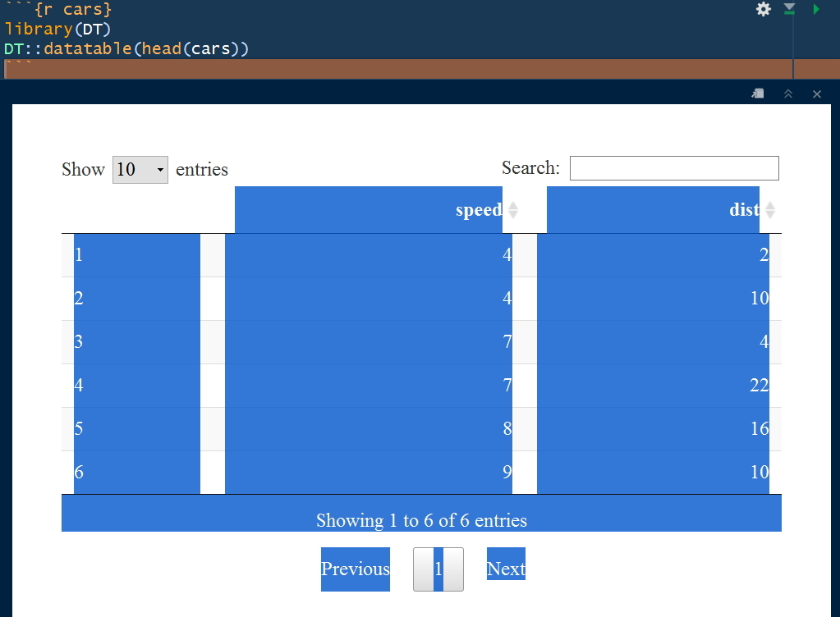The width and height of the screenshot is (840, 617).
Task: Click the DT::datatable(head(cars)) code line
Action: (126, 48)
